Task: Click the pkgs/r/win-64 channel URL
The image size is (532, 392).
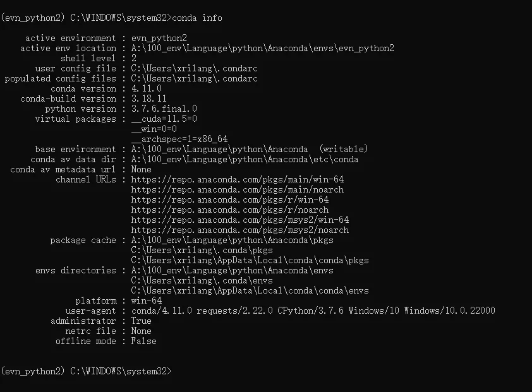Action: (x=230, y=200)
